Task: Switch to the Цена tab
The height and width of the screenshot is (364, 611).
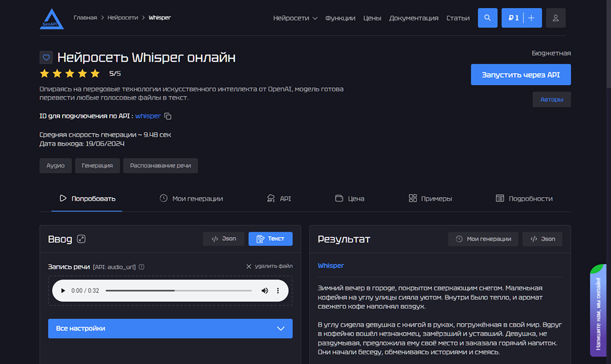Action: 349,198
